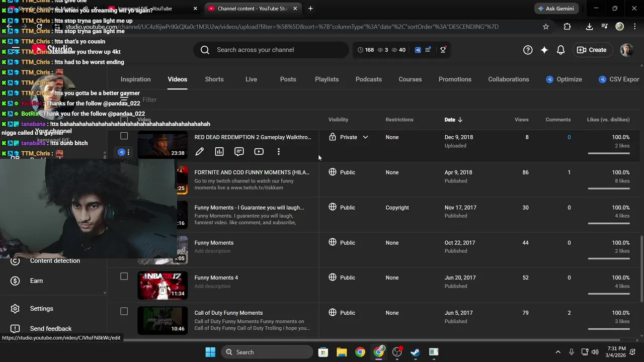Image resolution: width=644 pixels, height=362 pixels.
Task: Open Ask Studio sparkle icon
Action: 544,50
